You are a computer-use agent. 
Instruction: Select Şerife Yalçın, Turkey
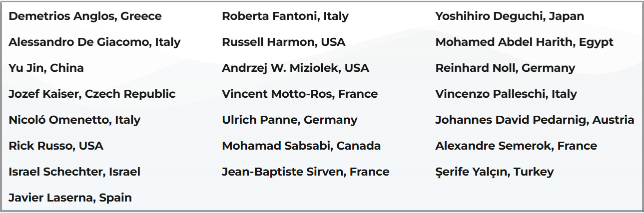(495, 172)
